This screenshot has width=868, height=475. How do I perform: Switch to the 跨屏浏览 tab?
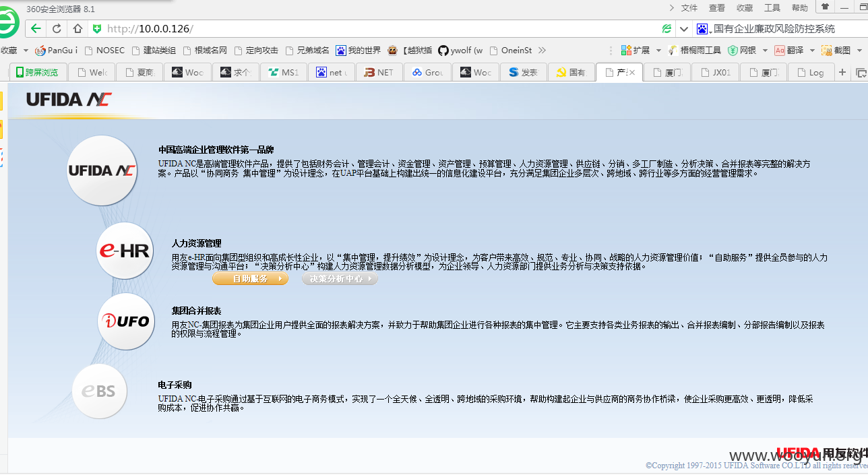click(x=38, y=72)
